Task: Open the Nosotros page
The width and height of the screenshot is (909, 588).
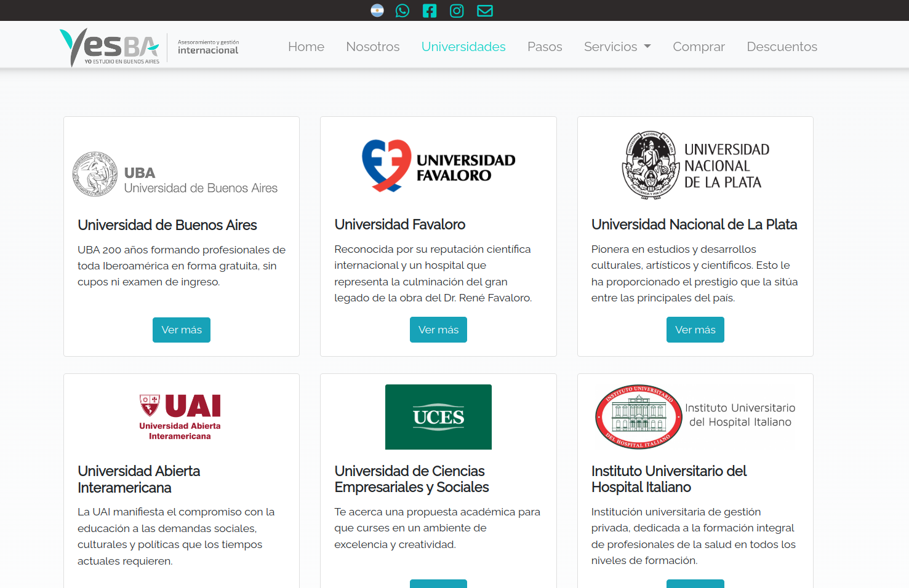Action: [x=372, y=47]
